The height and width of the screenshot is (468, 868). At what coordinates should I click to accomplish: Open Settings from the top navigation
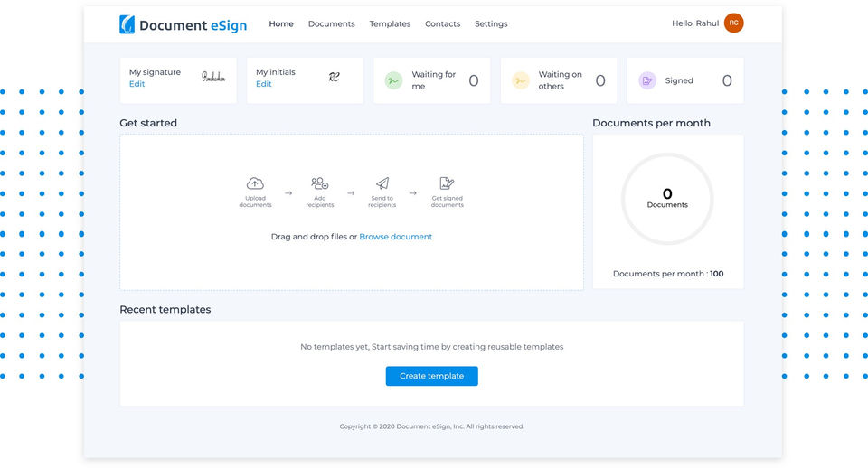point(491,24)
